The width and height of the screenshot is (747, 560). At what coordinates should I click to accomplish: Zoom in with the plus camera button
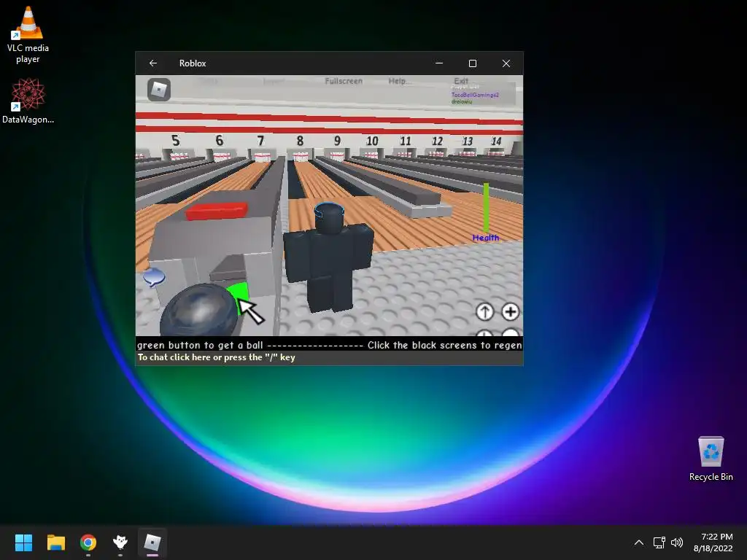510,312
